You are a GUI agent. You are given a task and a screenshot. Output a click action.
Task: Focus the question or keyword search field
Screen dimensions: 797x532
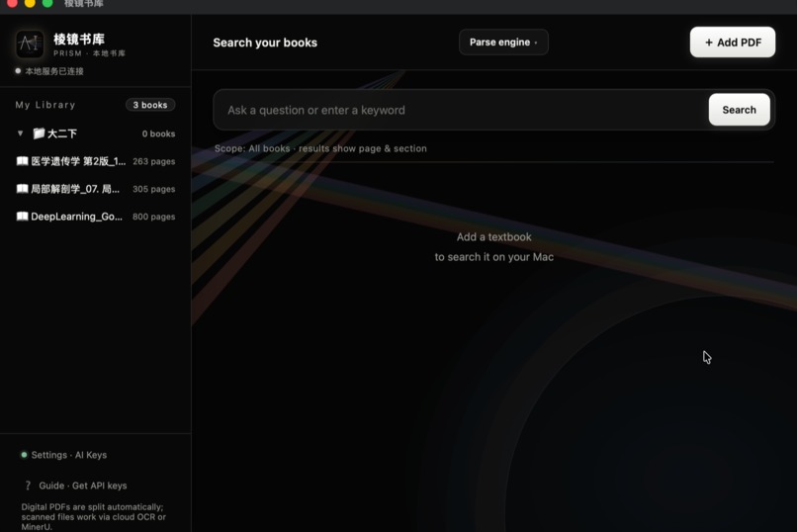(x=461, y=110)
